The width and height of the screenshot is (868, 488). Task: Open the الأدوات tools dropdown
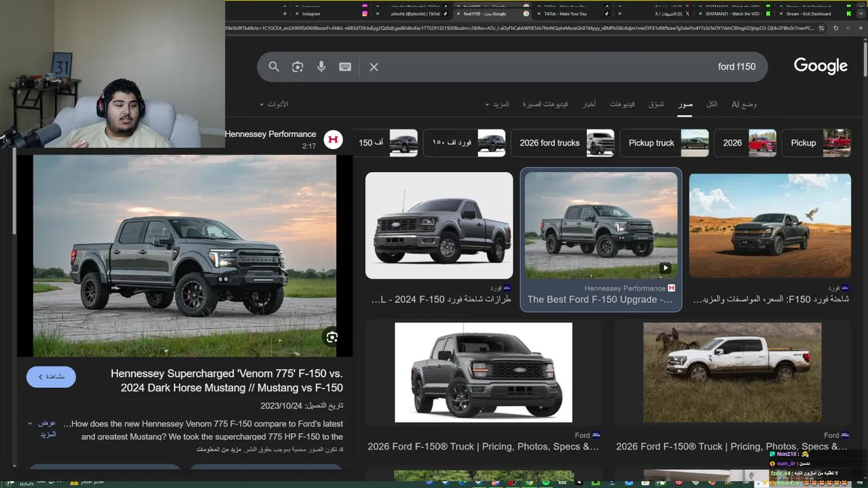click(x=274, y=104)
